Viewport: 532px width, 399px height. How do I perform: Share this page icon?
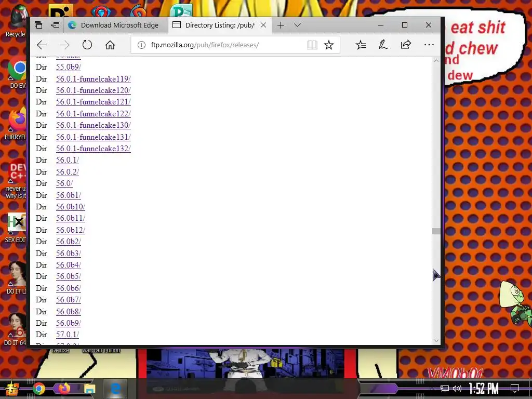click(x=406, y=45)
